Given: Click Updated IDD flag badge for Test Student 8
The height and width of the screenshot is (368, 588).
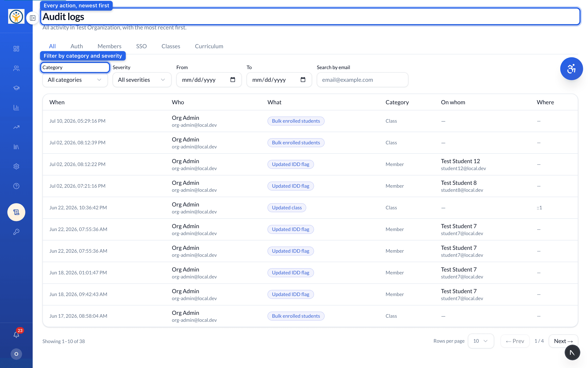Looking at the screenshot, I should tap(290, 186).
